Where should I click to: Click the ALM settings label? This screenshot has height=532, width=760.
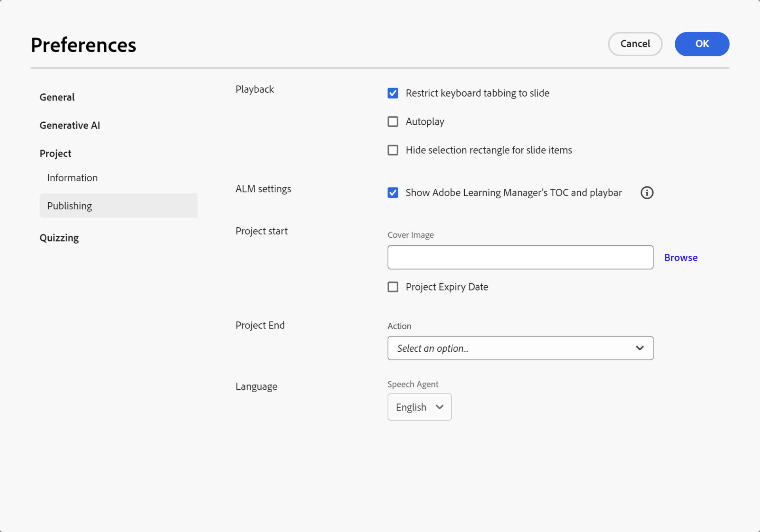coord(263,189)
